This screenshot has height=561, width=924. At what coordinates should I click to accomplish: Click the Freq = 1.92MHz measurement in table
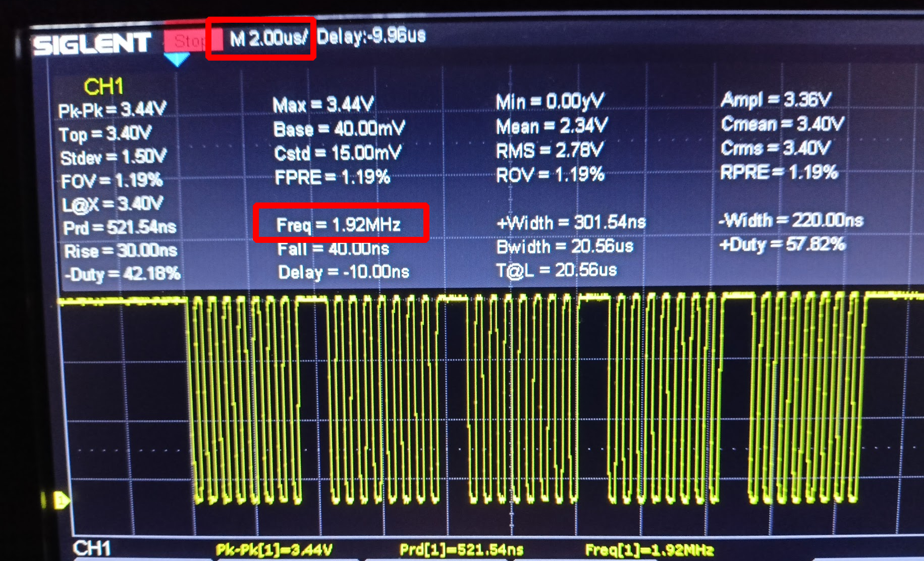pos(338,225)
